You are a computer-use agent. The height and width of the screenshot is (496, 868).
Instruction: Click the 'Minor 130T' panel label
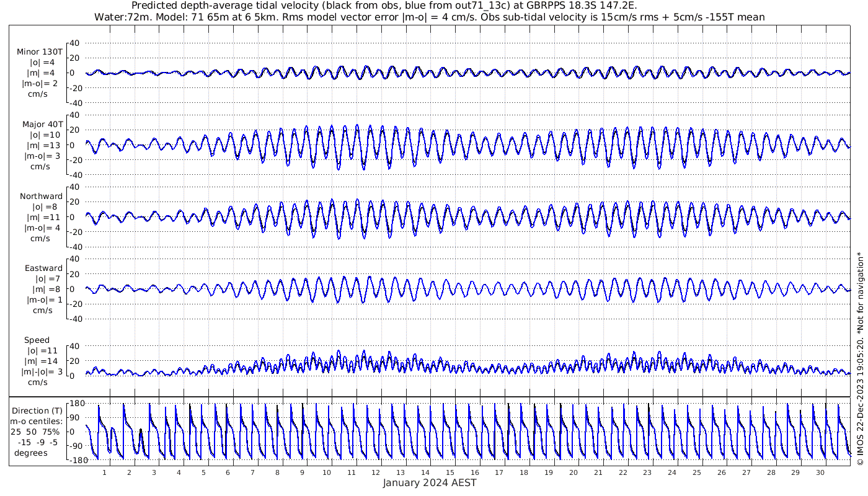[40, 52]
